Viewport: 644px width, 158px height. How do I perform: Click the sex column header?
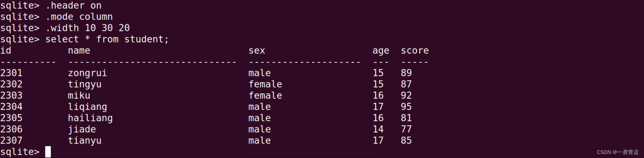click(257, 51)
